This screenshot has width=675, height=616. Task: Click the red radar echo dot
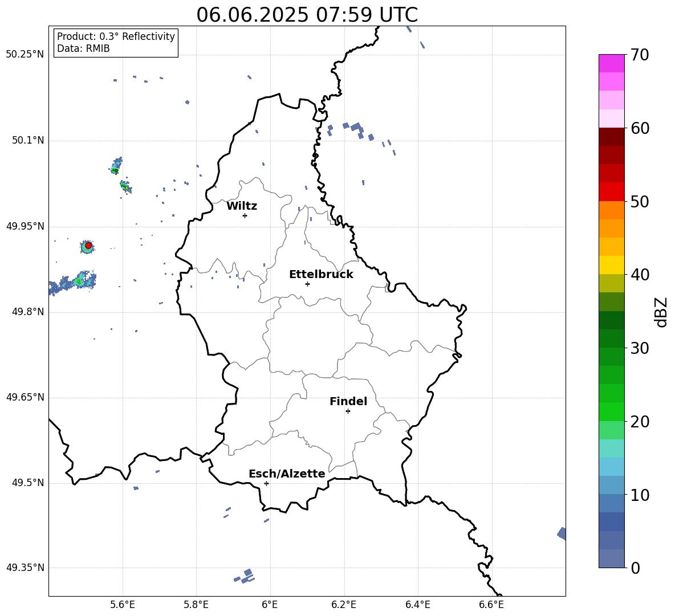click(x=88, y=246)
